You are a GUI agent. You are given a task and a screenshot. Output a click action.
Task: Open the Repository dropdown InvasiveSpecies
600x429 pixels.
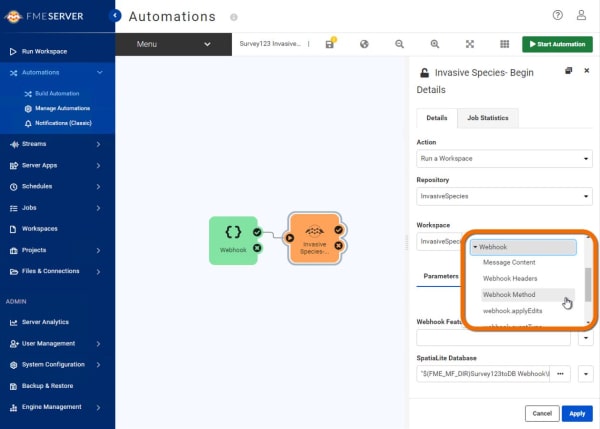[504, 196]
